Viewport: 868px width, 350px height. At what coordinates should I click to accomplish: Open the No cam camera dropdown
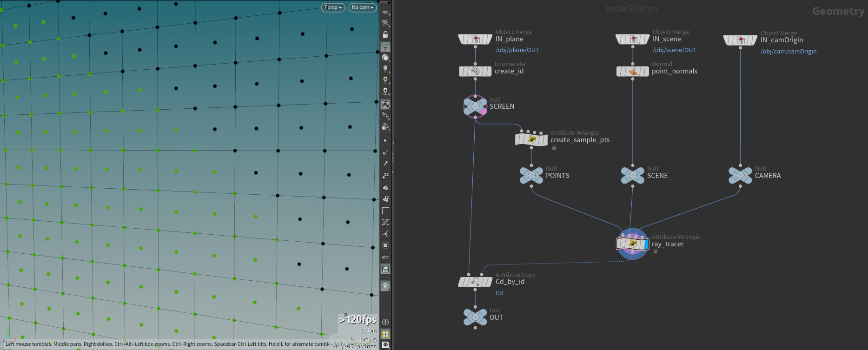pyautogui.click(x=363, y=7)
